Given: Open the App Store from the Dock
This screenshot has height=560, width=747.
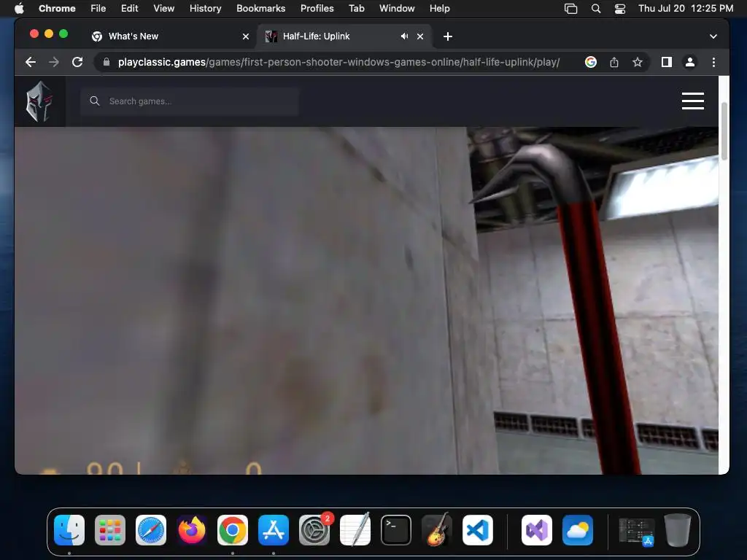Looking at the screenshot, I should point(274,530).
